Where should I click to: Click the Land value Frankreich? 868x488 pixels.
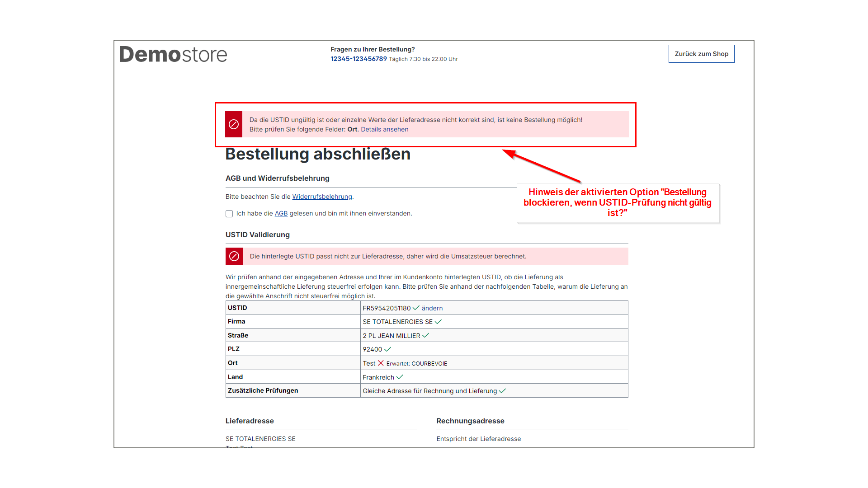(x=378, y=377)
